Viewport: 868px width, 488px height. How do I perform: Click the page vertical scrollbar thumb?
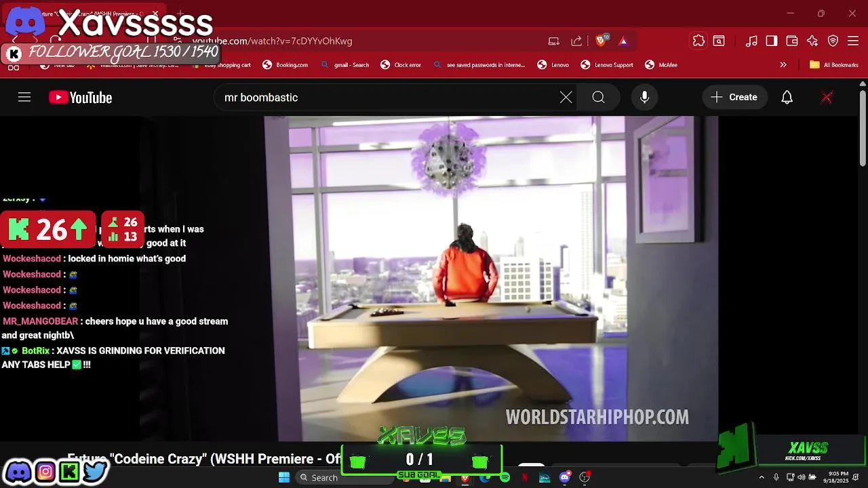click(x=863, y=128)
